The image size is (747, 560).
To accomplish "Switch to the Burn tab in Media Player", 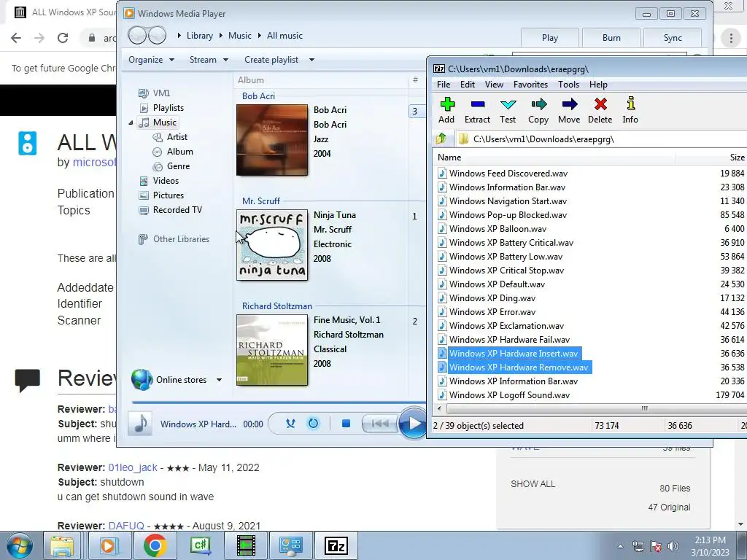I will coord(611,38).
